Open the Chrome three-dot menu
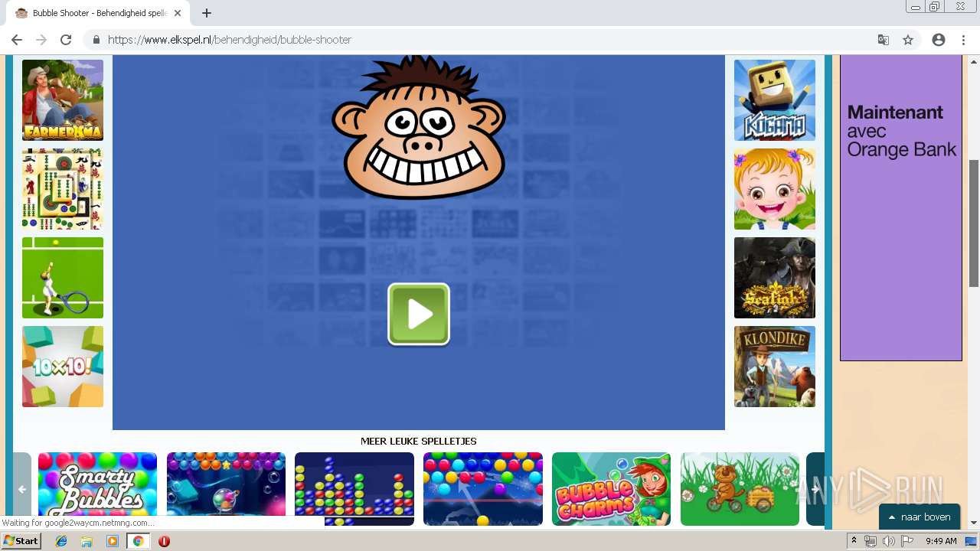Screen dimensions: 980x551 pyautogui.click(x=963, y=40)
